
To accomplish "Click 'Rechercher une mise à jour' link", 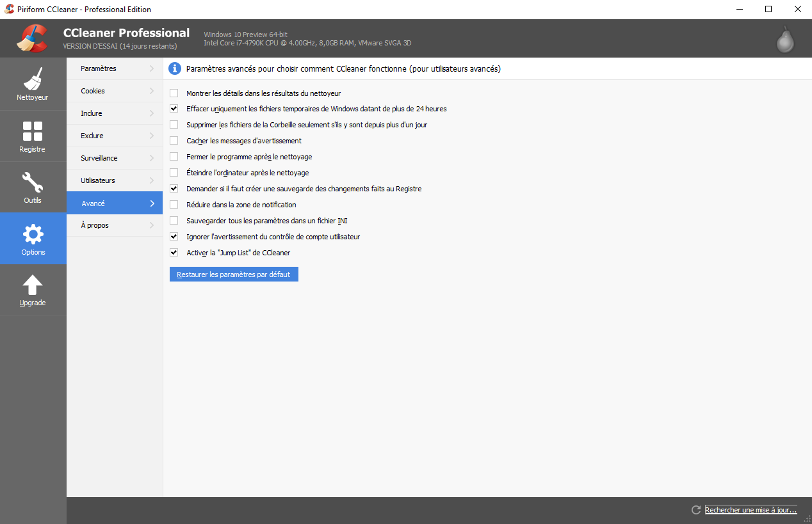I will [x=750, y=509].
